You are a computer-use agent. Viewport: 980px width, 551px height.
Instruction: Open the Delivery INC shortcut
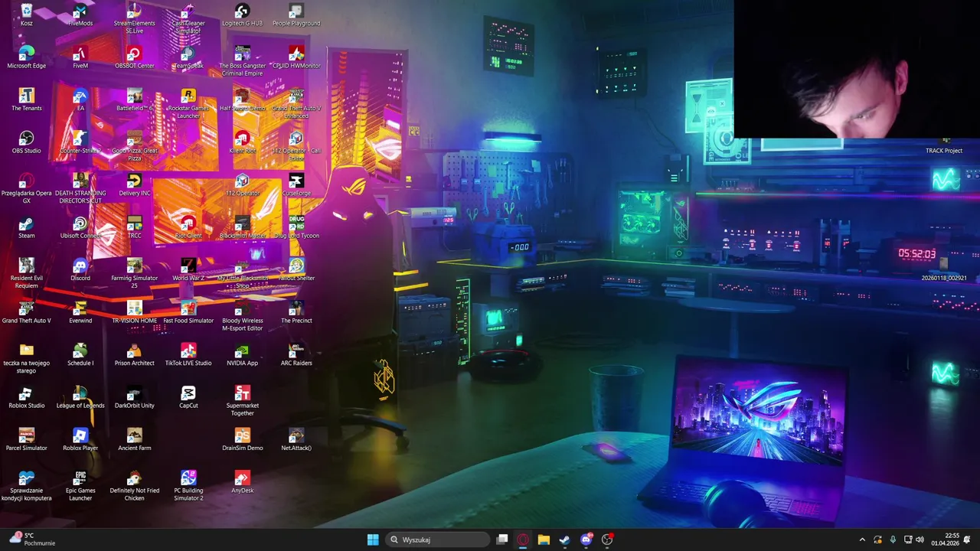tap(134, 184)
